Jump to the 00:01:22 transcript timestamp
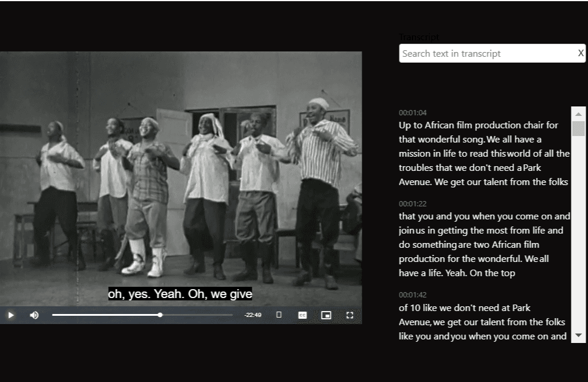The image size is (588, 382). click(x=412, y=203)
